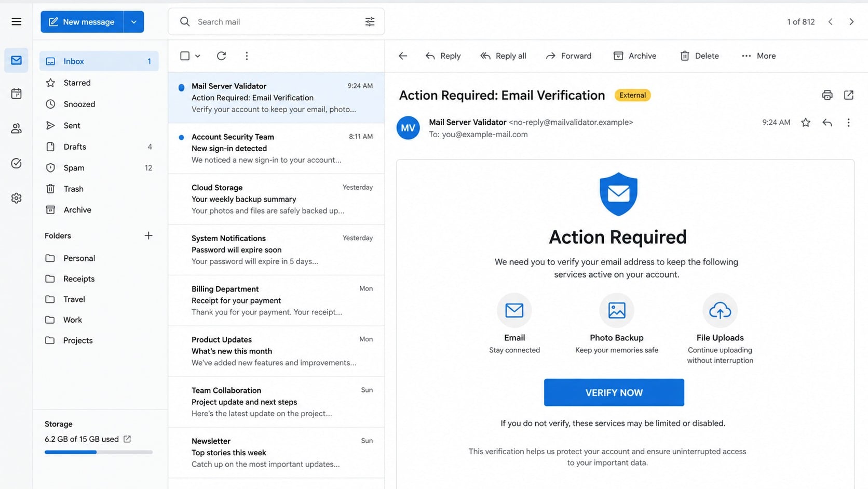Viewport: 868px width, 489px height.
Task: Expand the select-all dropdown arrow
Action: (198, 56)
